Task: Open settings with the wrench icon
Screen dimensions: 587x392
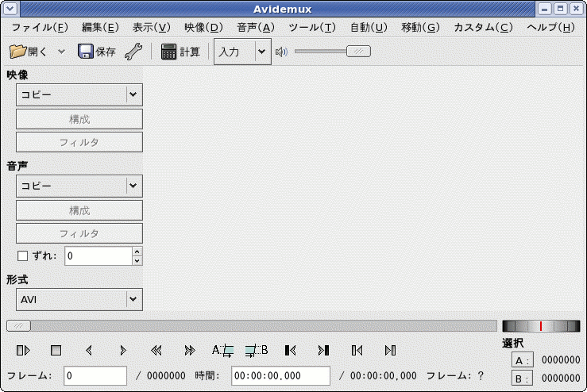Action: (x=133, y=52)
